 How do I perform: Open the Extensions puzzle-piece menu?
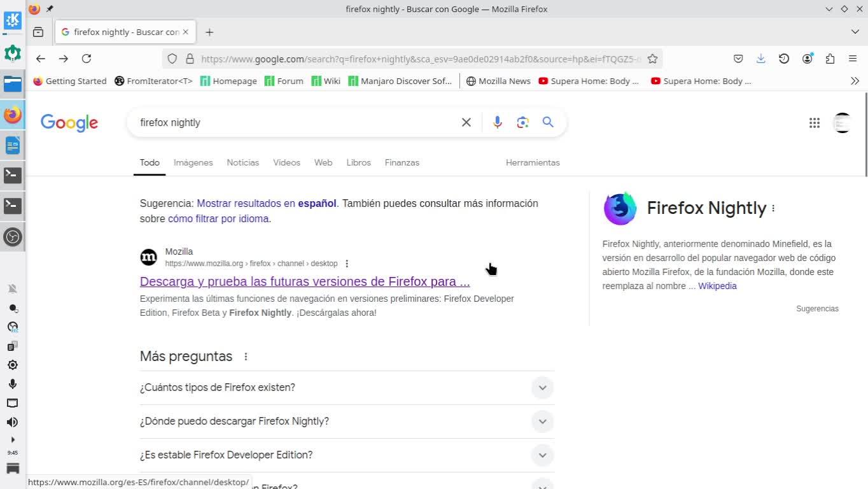pos(830,59)
